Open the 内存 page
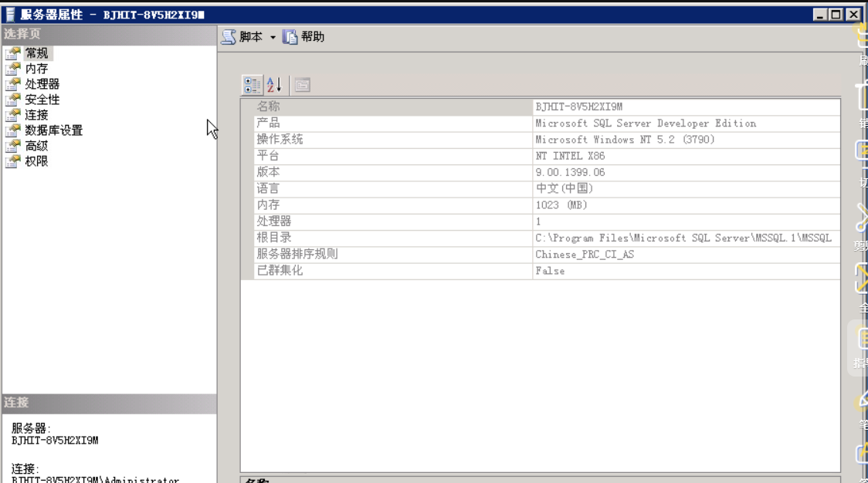 click(36, 69)
